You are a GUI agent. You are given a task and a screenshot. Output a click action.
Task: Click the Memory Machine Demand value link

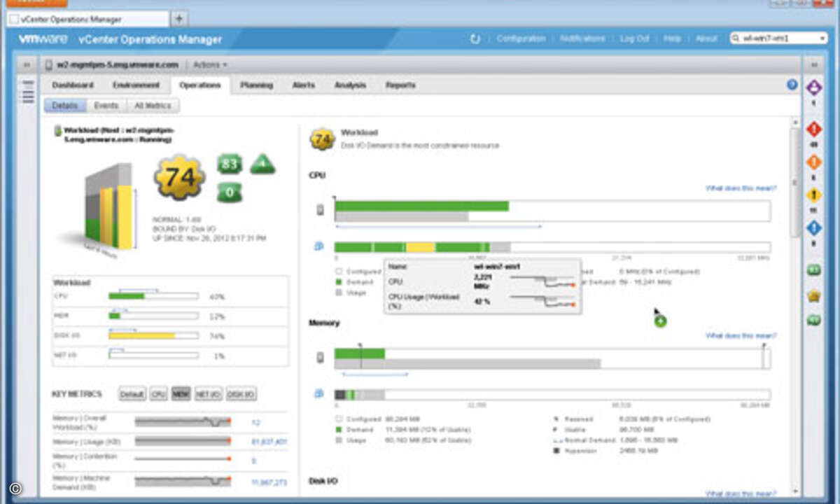(x=269, y=482)
